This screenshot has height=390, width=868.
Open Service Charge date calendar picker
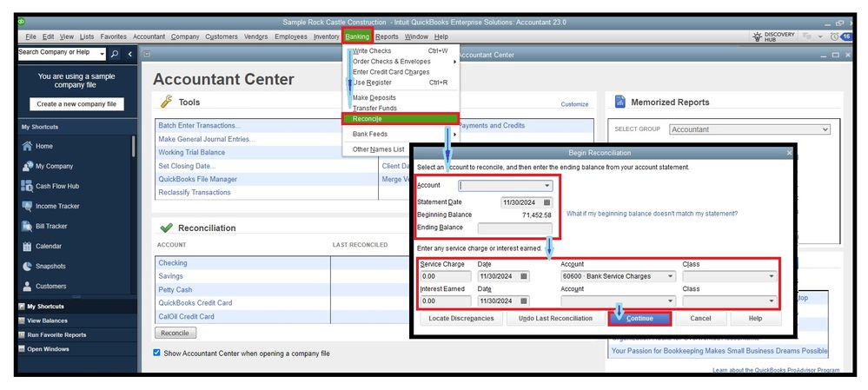pos(524,276)
